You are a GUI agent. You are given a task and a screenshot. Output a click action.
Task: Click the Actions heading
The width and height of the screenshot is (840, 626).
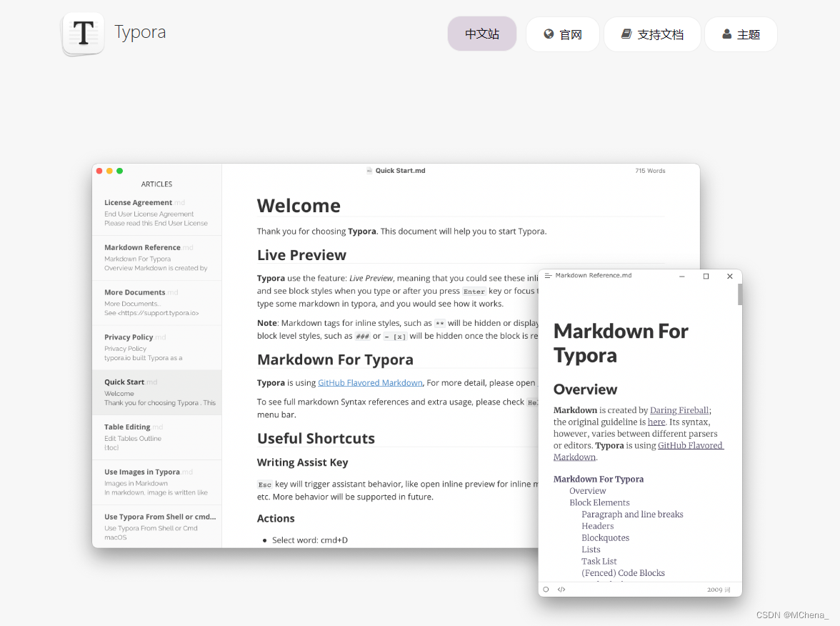point(276,518)
